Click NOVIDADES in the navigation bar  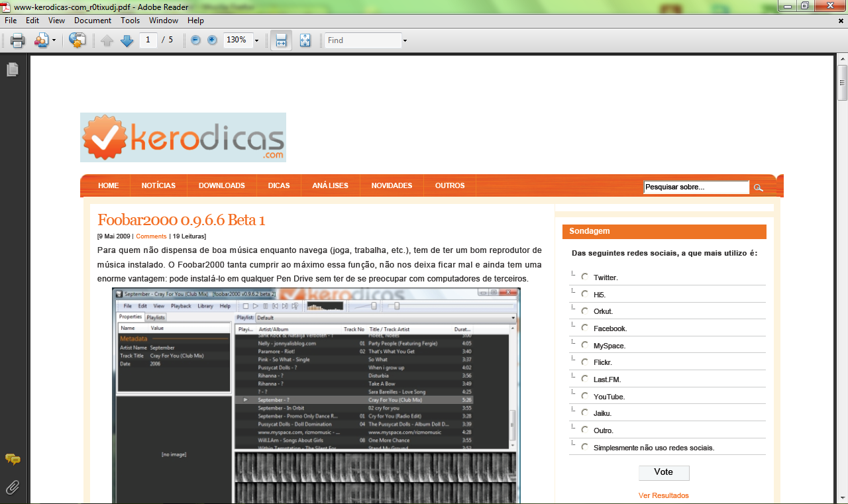point(392,185)
